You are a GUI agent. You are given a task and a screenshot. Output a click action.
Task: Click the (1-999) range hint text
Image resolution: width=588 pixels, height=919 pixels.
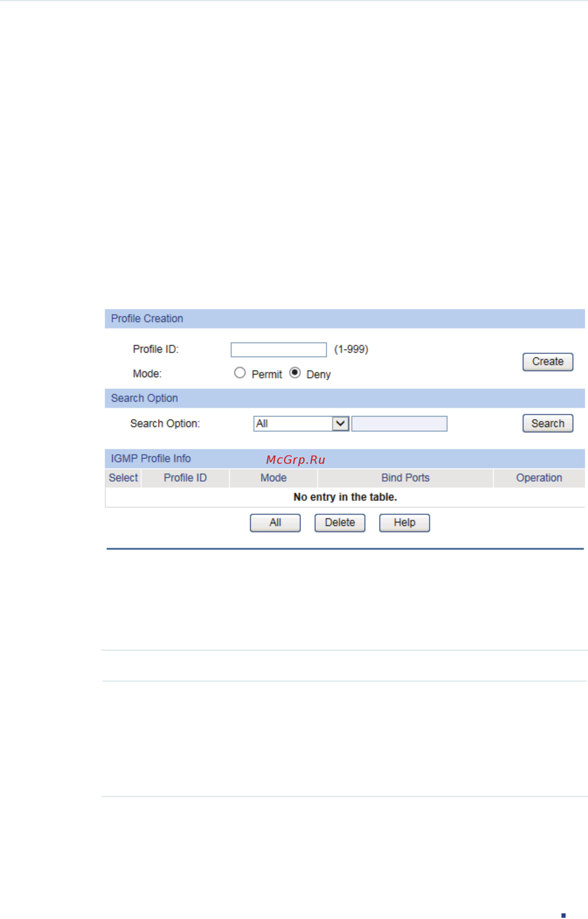tap(351, 349)
